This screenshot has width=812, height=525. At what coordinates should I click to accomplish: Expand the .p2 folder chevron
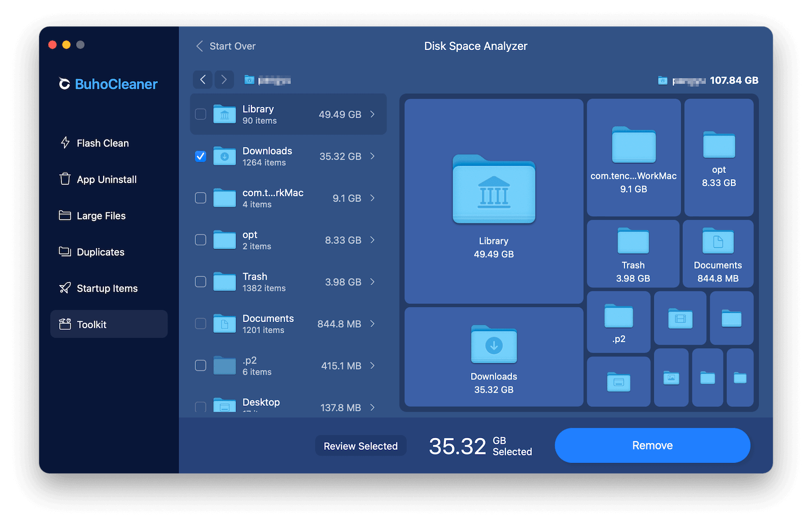point(373,365)
